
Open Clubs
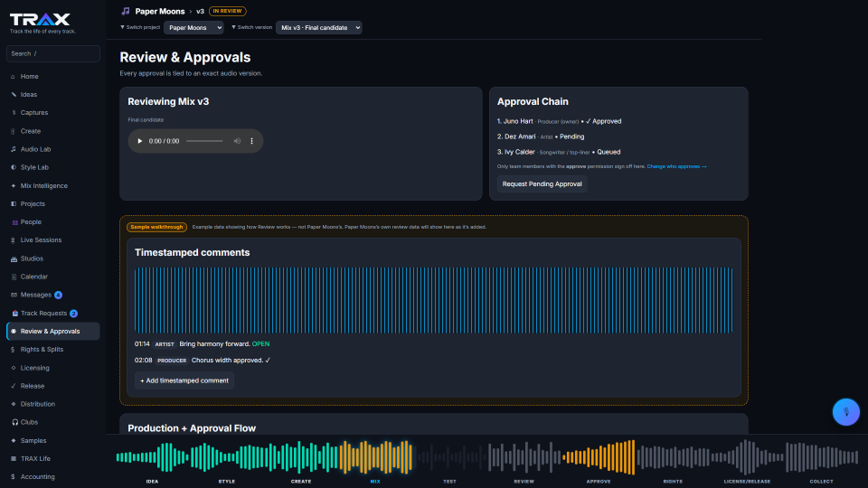point(29,422)
